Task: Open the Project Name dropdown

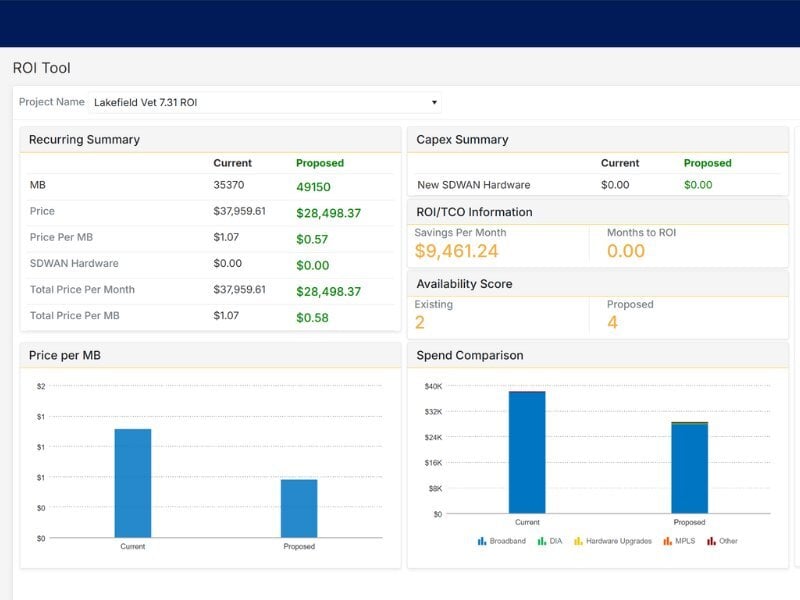Action: [x=265, y=102]
